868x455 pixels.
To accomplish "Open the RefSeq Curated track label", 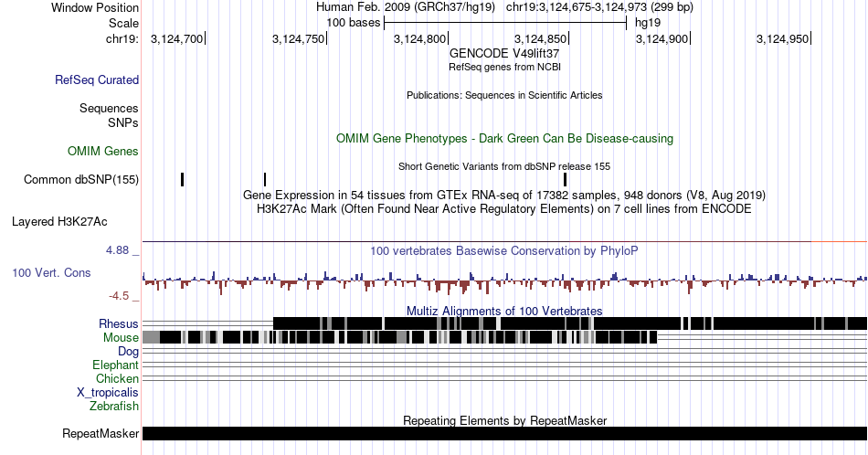I will pos(97,79).
